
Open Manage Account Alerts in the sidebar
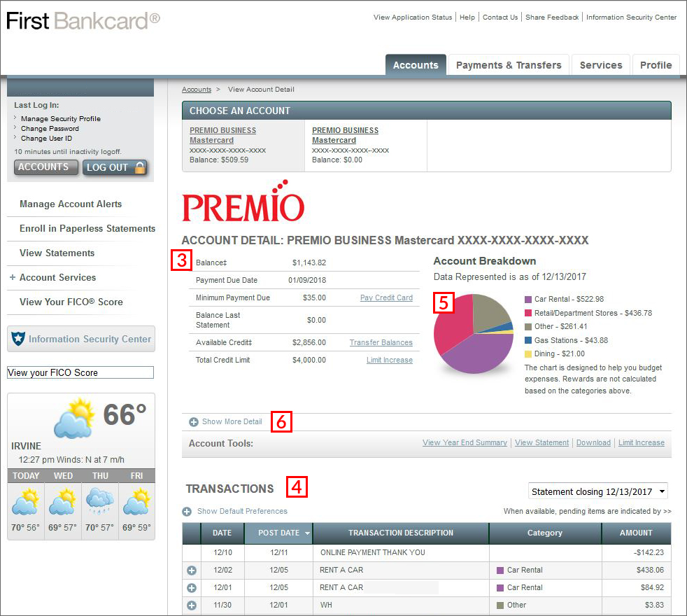[x=71, y=204]
